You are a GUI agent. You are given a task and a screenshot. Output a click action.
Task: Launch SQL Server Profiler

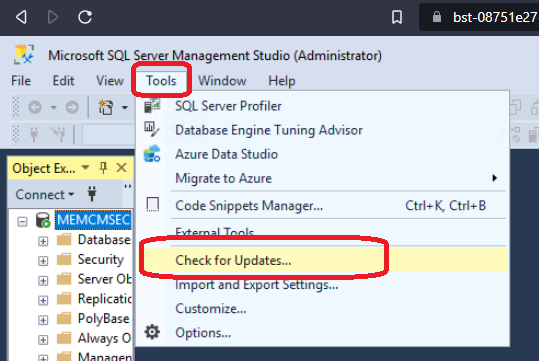[x=323, y=106]
